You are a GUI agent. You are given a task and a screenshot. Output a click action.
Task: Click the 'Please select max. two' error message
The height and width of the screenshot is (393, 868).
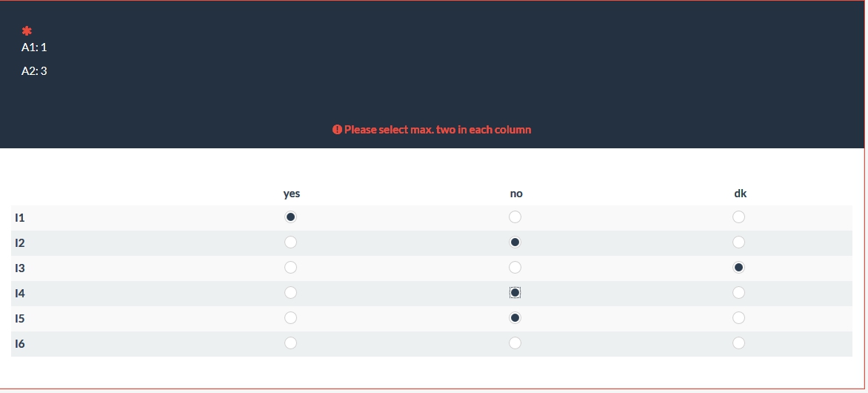click(437, 130)
